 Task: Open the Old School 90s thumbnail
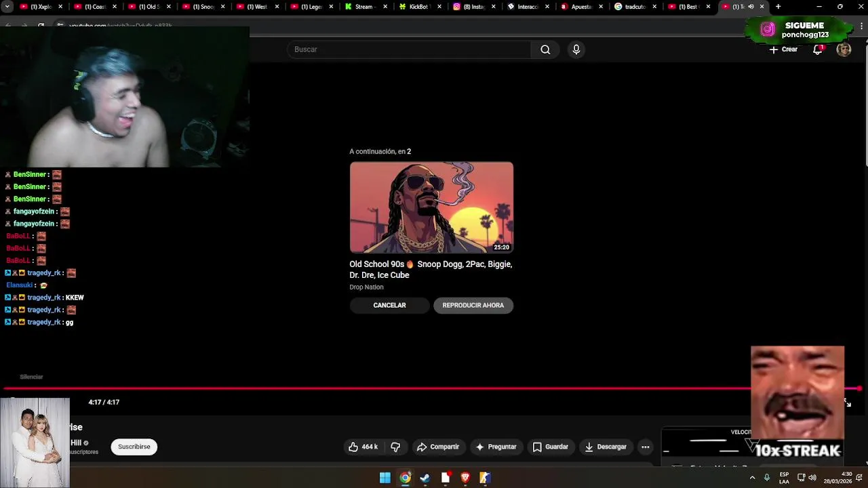pos(431,207)
